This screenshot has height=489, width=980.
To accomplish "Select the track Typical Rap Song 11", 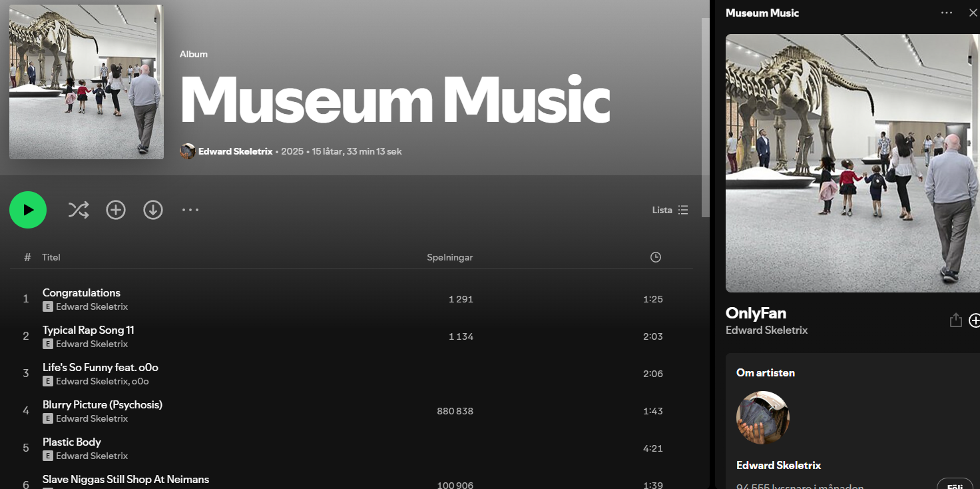I will 89,330.
